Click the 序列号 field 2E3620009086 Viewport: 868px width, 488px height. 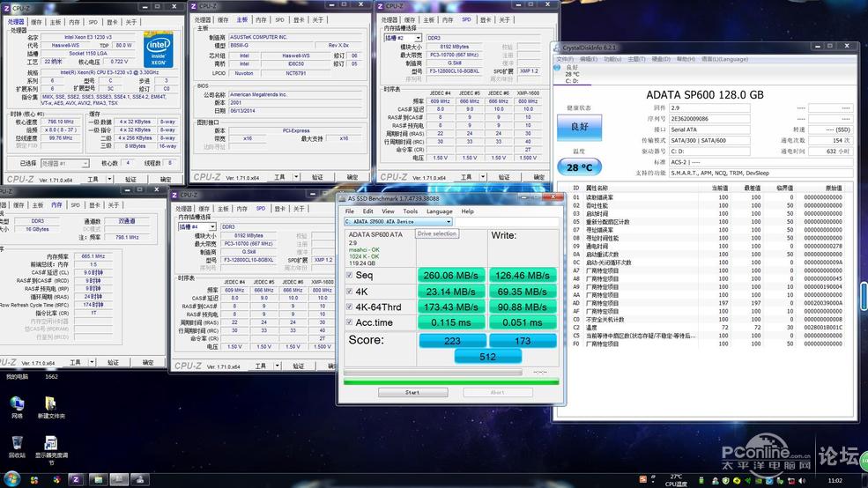(x=709, y=119)
